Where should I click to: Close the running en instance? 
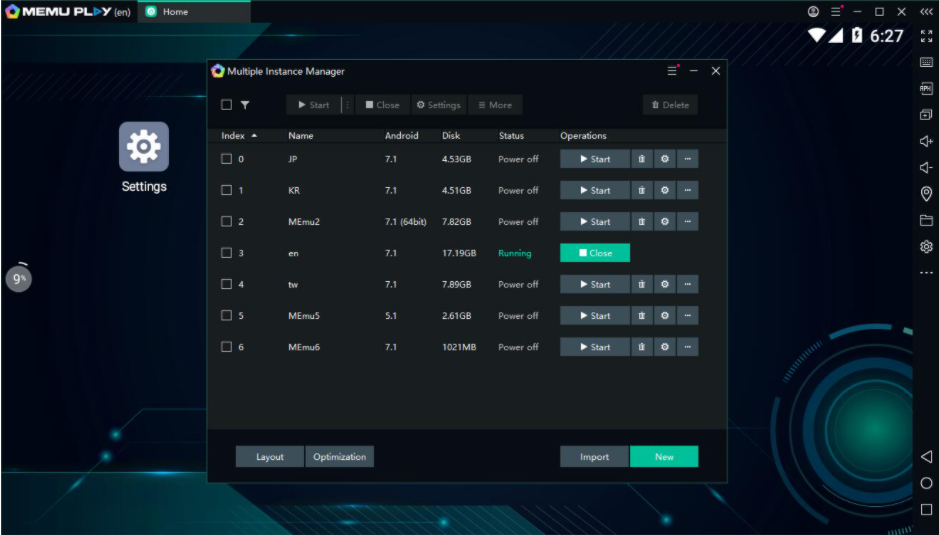click(595, 253)
